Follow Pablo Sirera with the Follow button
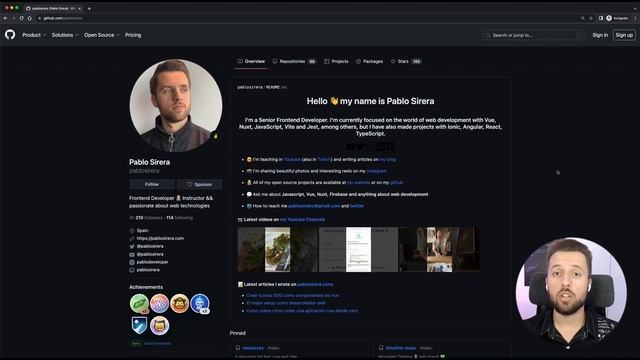The width and height of the screenshot is (640, 360). coord(152,184)
